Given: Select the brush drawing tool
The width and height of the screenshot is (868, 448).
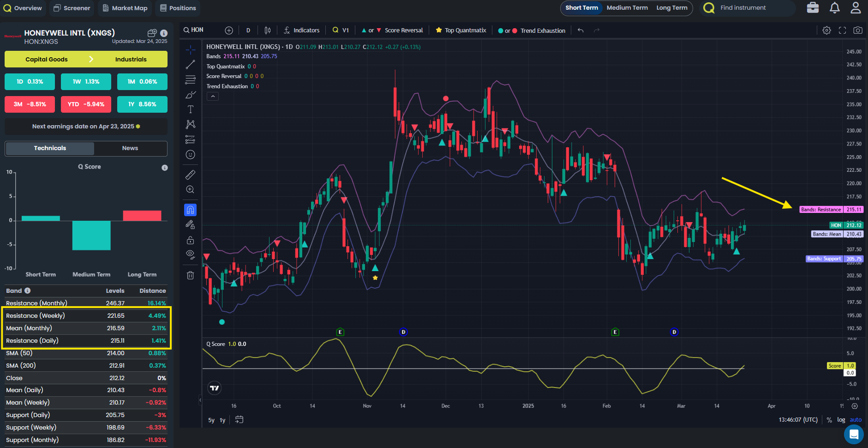Looking at the screenshot, I should (190, 95).
